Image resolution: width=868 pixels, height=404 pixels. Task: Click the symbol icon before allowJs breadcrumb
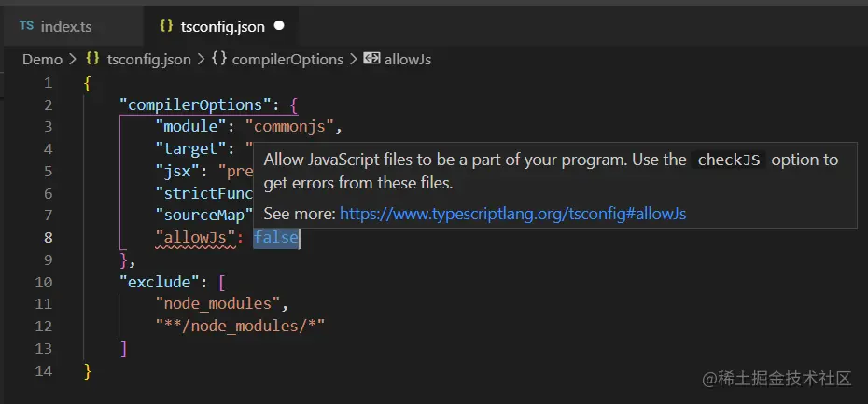[x=371, y=59]
